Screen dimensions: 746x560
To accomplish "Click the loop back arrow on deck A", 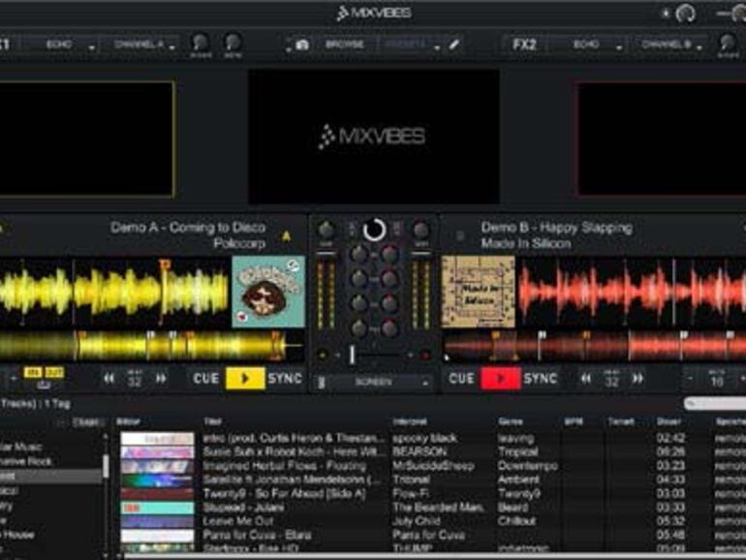I will coord(109,379).
